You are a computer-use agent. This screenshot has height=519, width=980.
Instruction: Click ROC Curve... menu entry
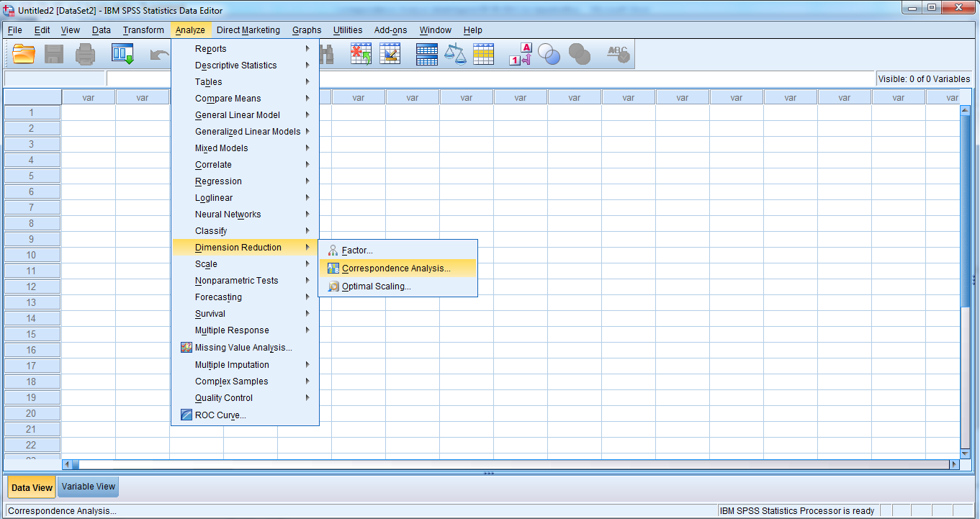pos(245,415)
